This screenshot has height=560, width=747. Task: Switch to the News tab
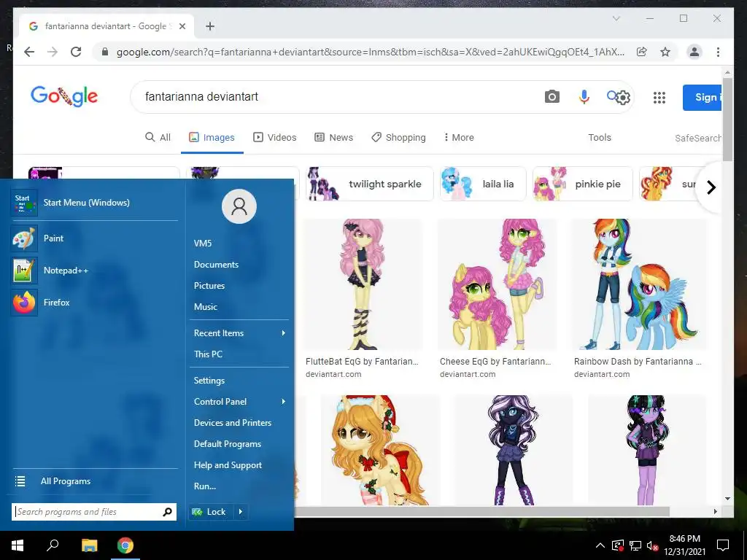(334, 137)
